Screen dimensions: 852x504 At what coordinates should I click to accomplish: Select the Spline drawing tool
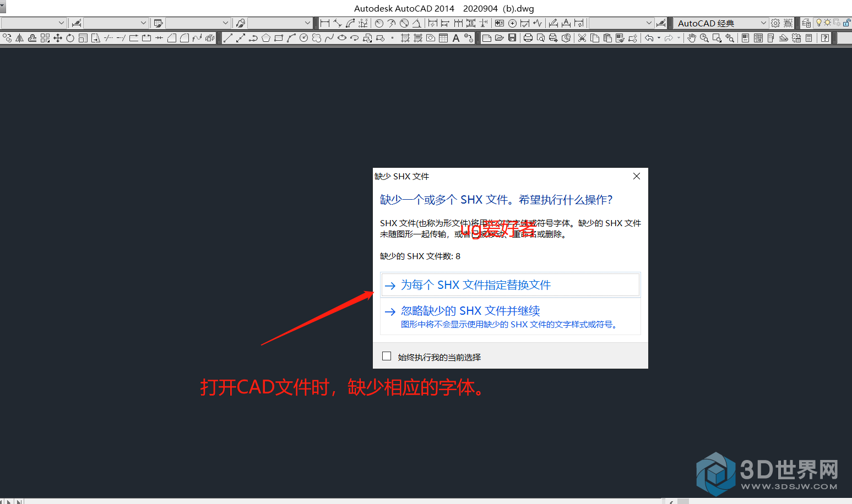coord(329,38)
